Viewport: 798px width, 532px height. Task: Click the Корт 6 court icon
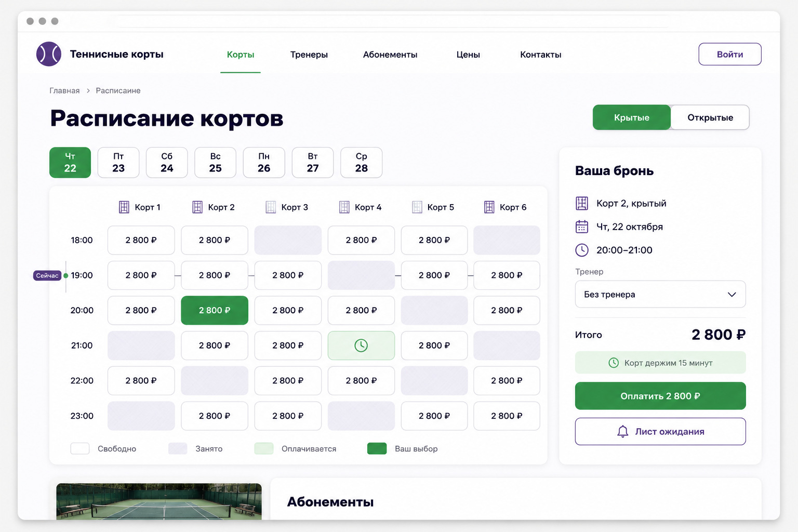tap(489, 207)
